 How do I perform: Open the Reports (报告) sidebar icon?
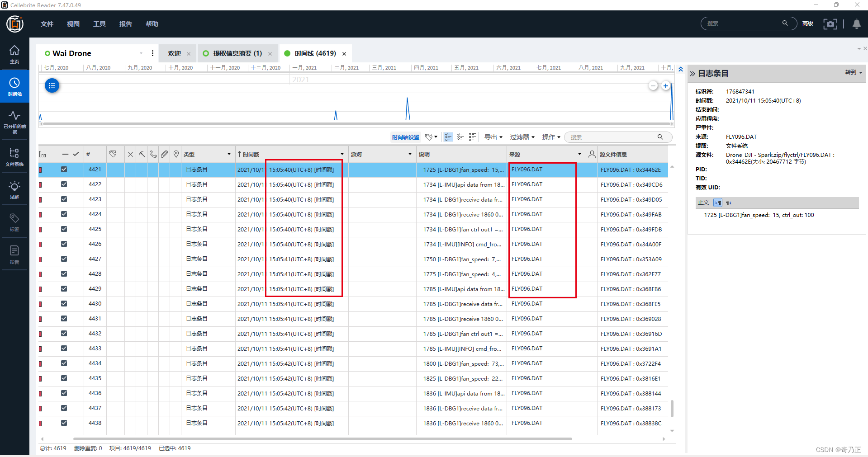14,254
